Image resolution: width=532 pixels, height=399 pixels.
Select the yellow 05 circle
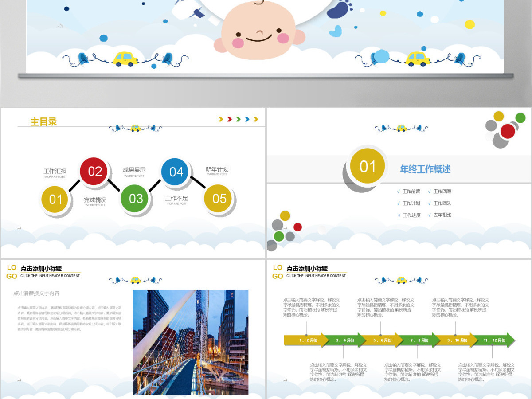[x=219, y=199]
